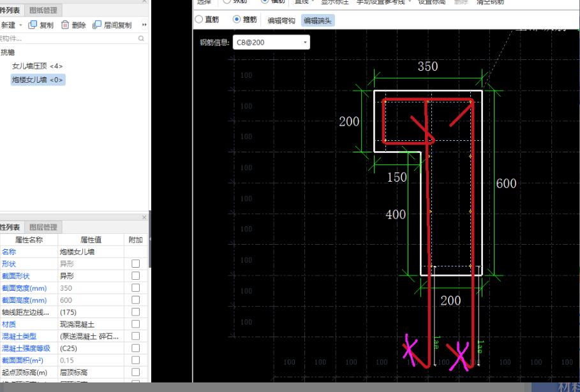Switch to the 图层管理 tab

[43, 227]
